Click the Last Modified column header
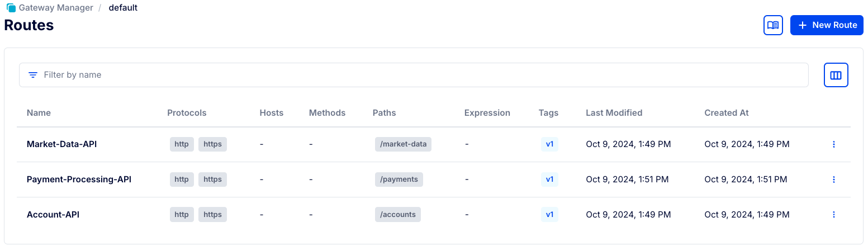 [x=614, y=113]
